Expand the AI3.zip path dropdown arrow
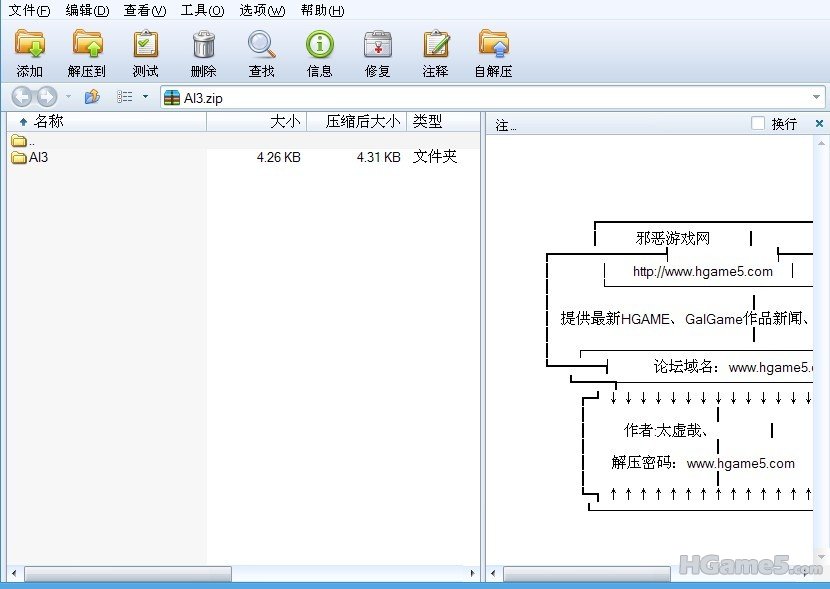 coord(816,97)
